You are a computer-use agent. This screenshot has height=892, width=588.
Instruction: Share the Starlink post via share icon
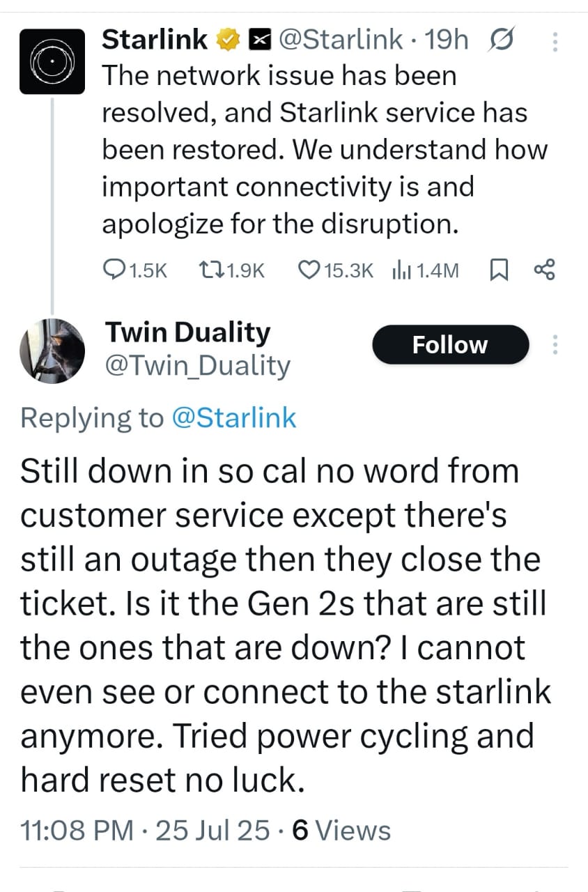pos(544,270)
